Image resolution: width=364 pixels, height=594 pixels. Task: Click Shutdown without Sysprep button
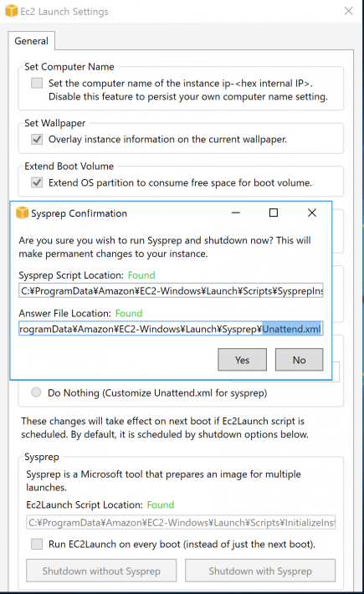click(x=101, y=571)
